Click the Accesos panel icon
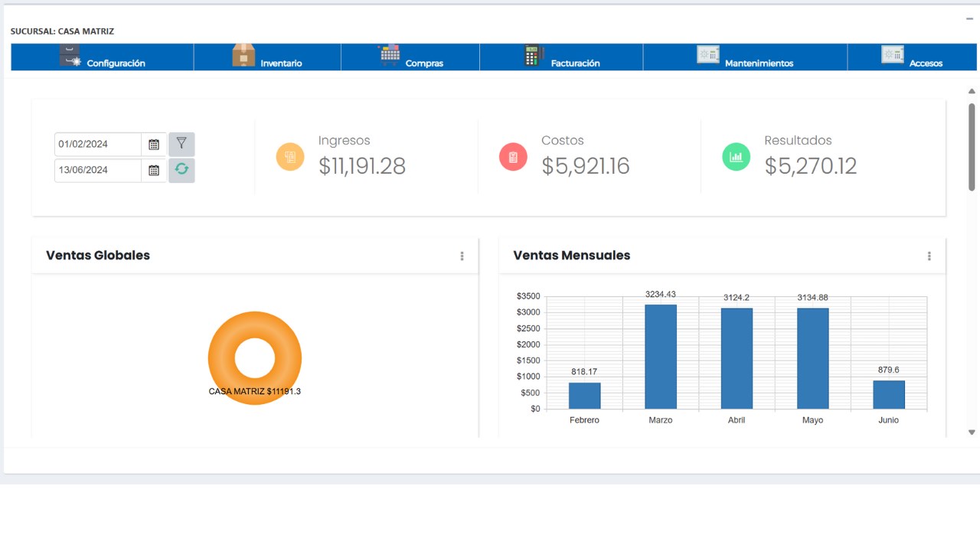 coord(893,54)
